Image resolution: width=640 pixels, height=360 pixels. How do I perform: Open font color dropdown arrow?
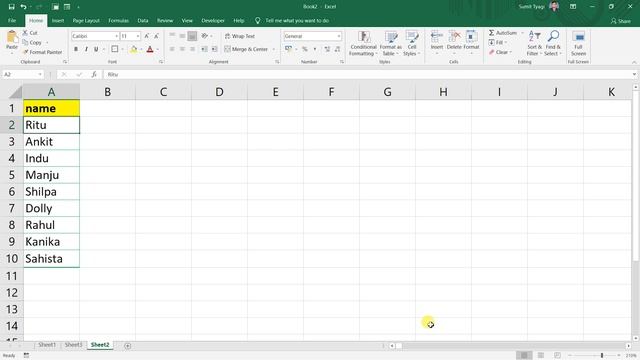(x=158, y=49)
